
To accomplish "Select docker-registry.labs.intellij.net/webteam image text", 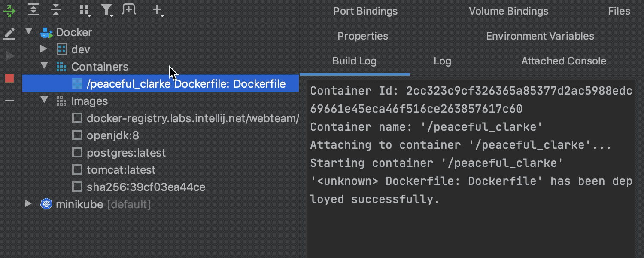I will (x=193, y=118).
